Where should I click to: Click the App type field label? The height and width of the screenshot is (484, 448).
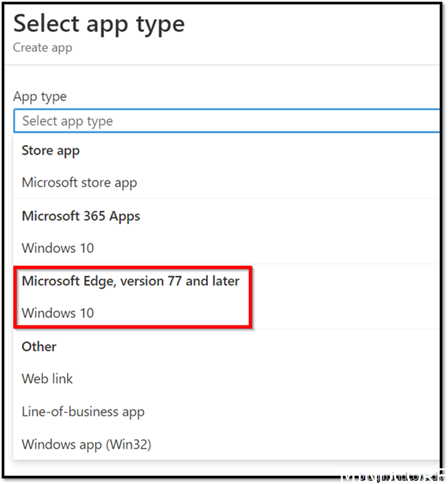click(x=40, y=96)
